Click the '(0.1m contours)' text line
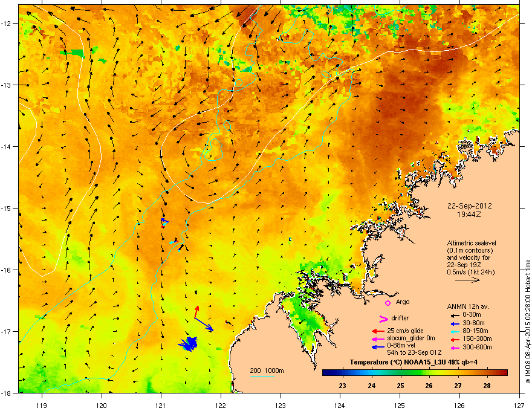The width and height of the screenshot is (532, 411). pyautogui.click(x=470, y=251)
